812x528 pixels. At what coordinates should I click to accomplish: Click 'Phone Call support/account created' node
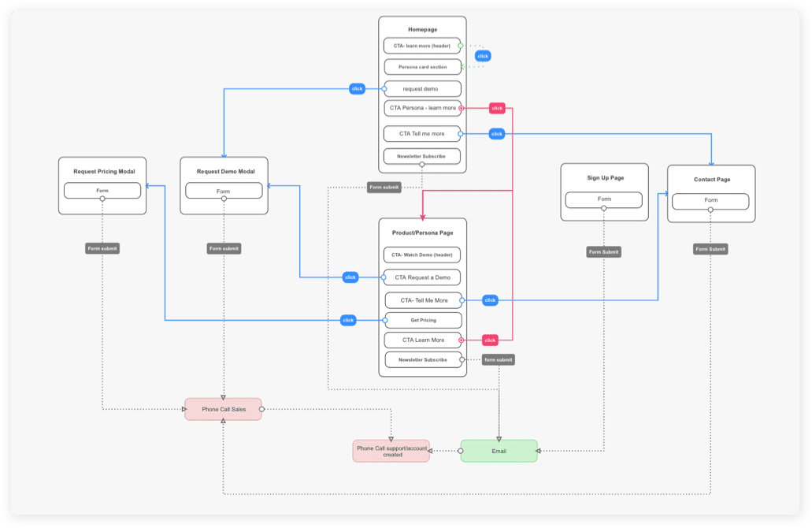click(x=391, y=451)
